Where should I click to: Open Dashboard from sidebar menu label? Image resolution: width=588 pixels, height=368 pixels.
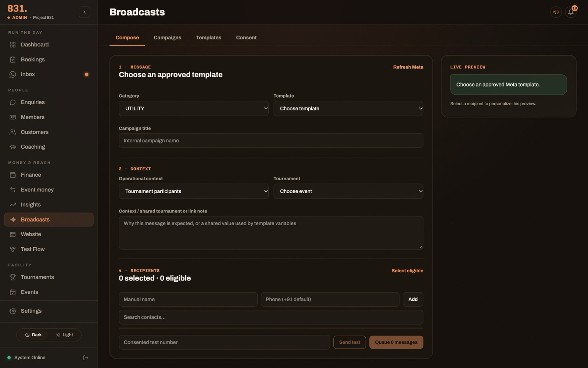[x=35, y=45]
